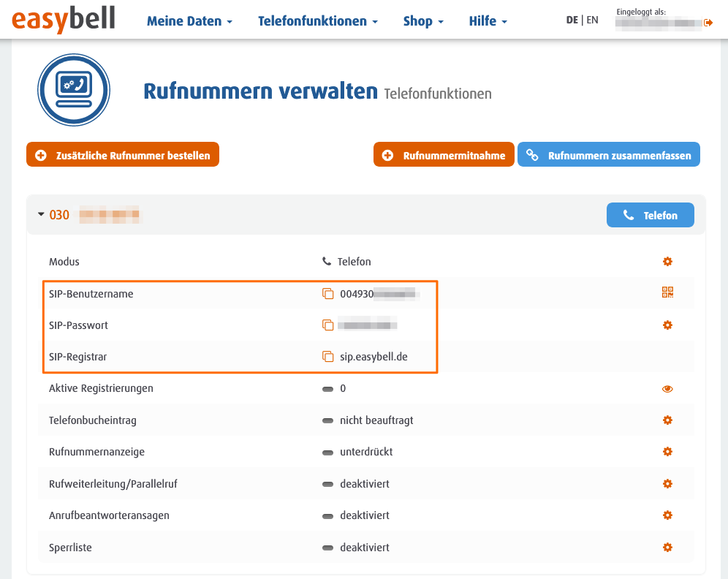The width and height of the screenshot is (728, 579).
Task: View active registrations with eye icon
Action: click(667, 389)
